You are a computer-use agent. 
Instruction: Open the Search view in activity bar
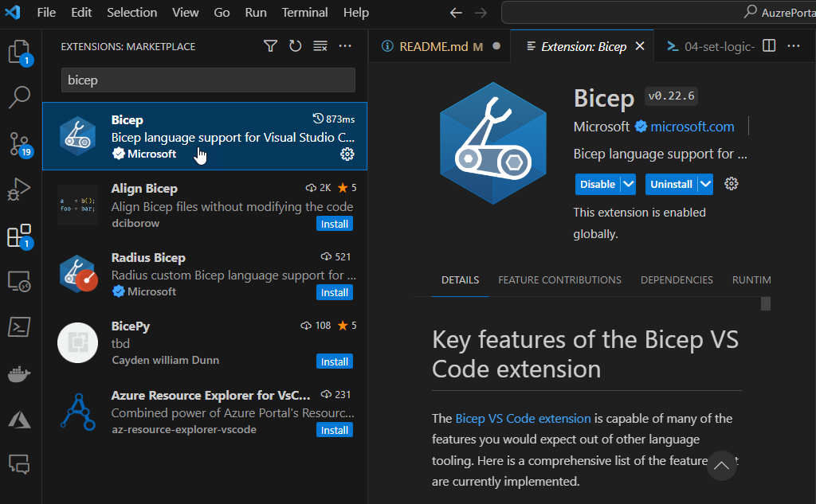pos(20,97)
